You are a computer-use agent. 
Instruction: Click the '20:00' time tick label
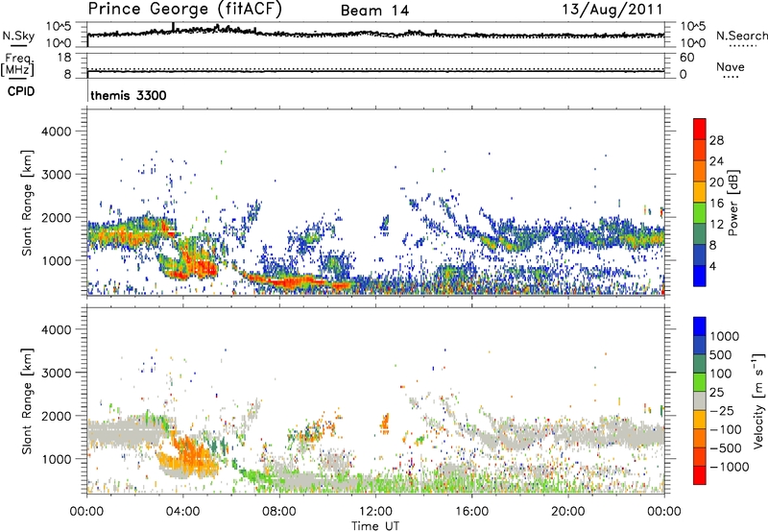tap(567, 512)
